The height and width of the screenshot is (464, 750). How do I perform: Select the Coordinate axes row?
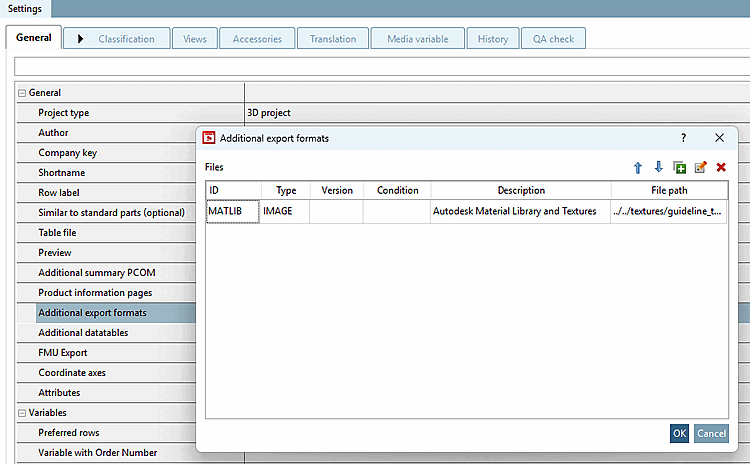coord(106,373)
